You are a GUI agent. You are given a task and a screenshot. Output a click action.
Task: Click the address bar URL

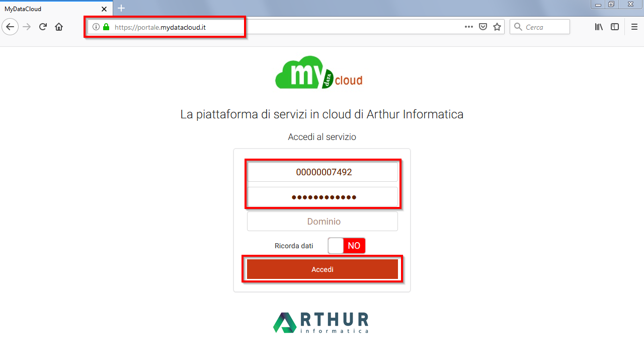pyautogui.click(x=160, y=27)
